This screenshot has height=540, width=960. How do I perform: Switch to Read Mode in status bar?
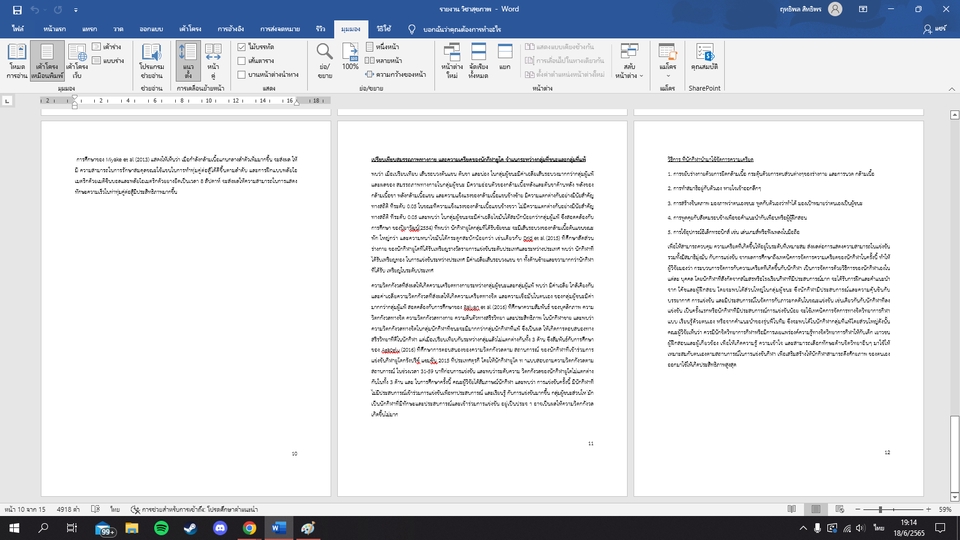click(x=792, y=509)
